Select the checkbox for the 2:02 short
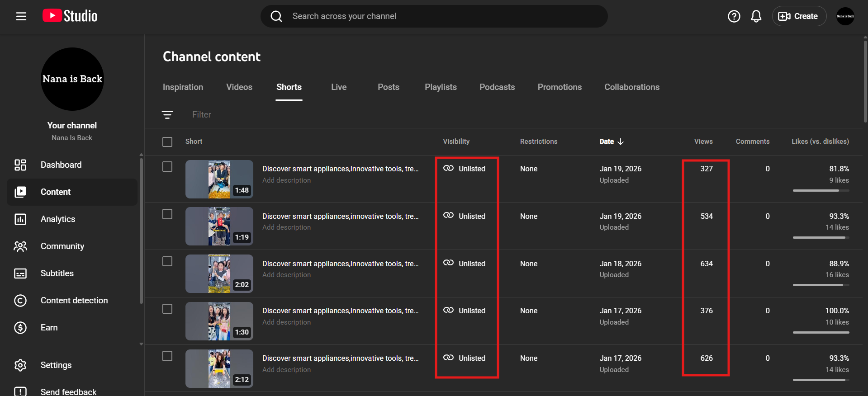 pos(167,262)
